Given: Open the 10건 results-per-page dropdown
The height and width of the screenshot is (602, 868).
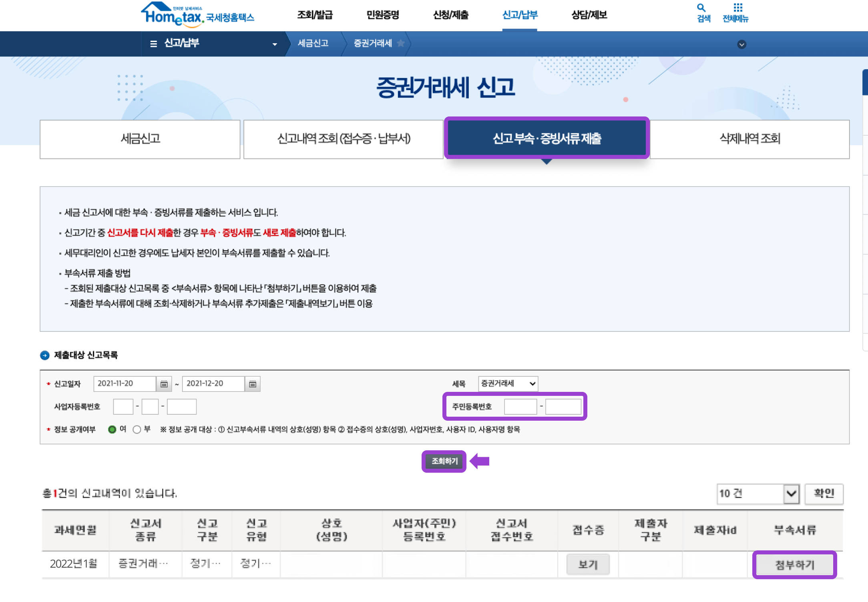Looking at the screenshot, I should pyautogui.click(x=758, y=494).
